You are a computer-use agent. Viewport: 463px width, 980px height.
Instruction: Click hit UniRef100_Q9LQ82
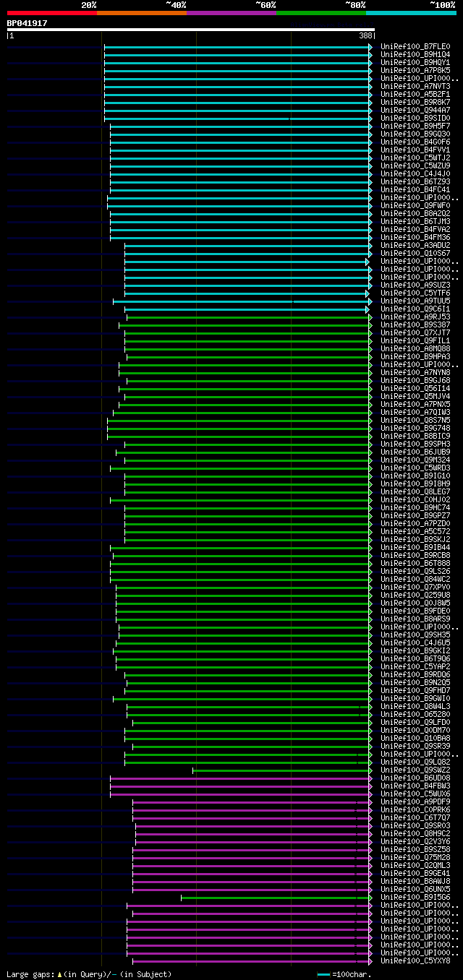(x=415, y=762)
